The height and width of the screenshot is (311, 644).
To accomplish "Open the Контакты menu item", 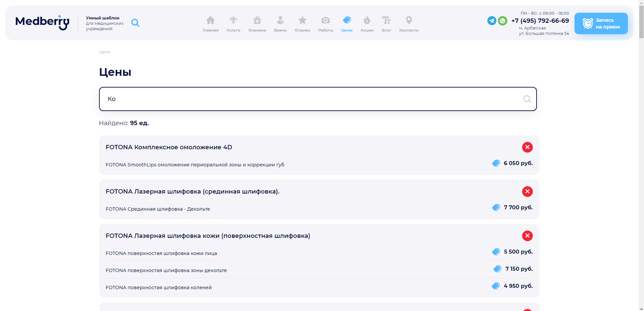I will pyautogui.click(x=409, y=24).
